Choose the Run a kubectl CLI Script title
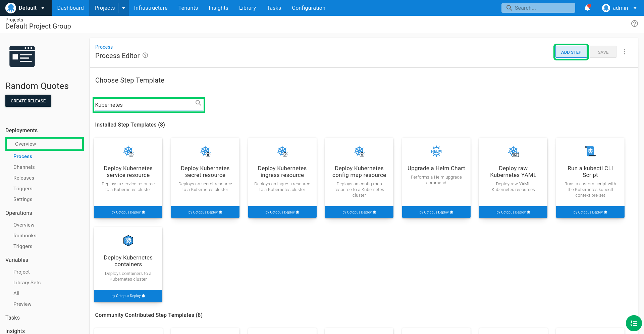The width and height of the screenshot is (644, 334). pyautogui.click(x=590, y=172)
